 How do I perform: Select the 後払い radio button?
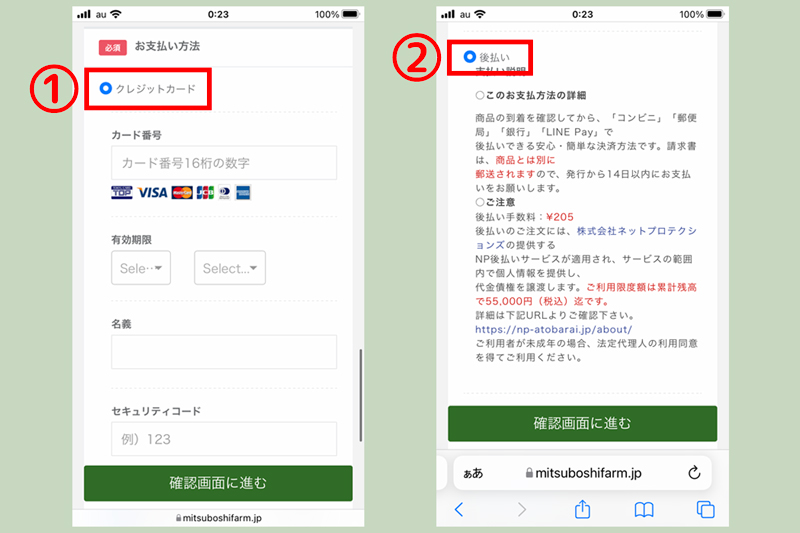(470, 57)
